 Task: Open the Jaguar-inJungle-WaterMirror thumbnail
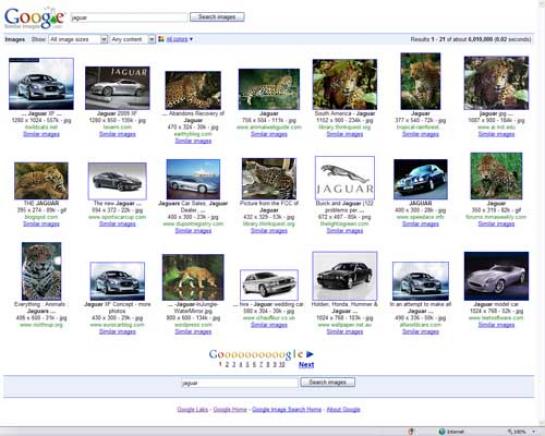tap(193, 277)
